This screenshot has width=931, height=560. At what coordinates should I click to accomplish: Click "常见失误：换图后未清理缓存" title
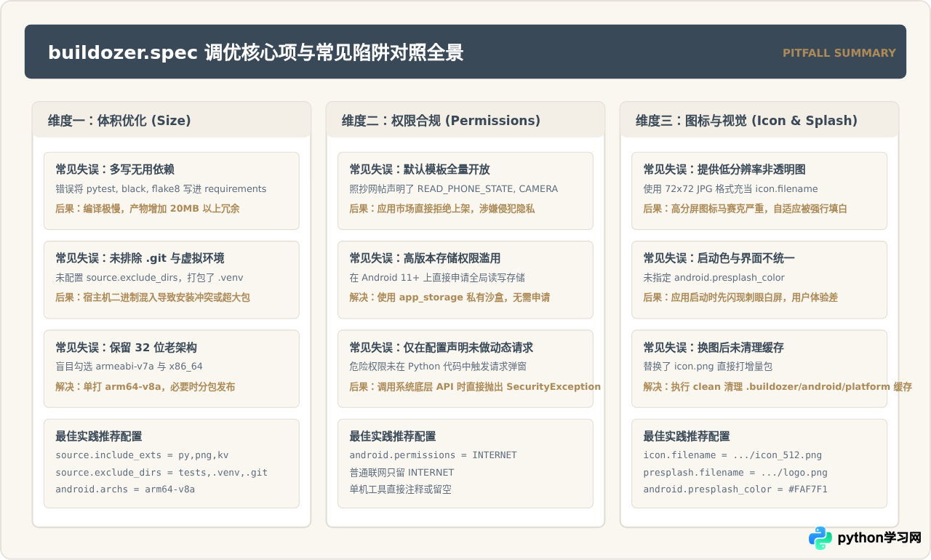714,348
